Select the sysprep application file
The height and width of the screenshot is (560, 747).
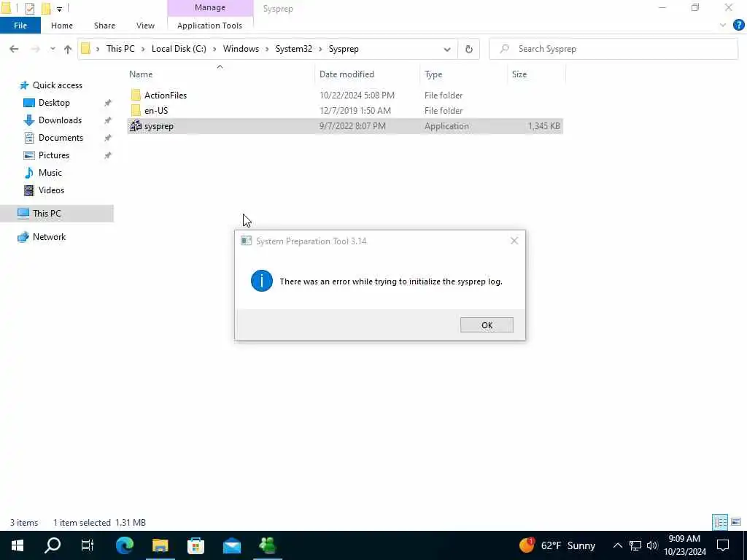[x=345, y=126]
